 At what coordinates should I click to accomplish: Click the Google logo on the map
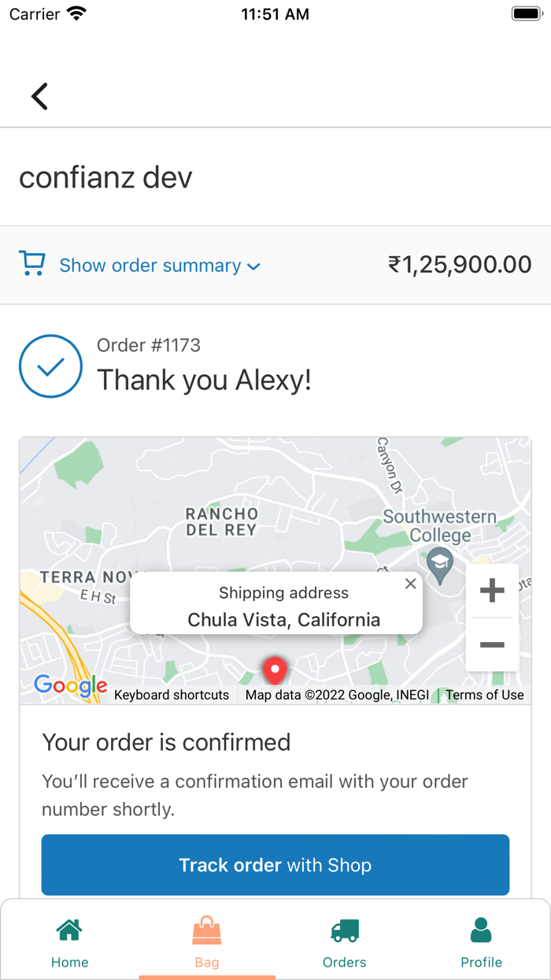click(69, 685)
